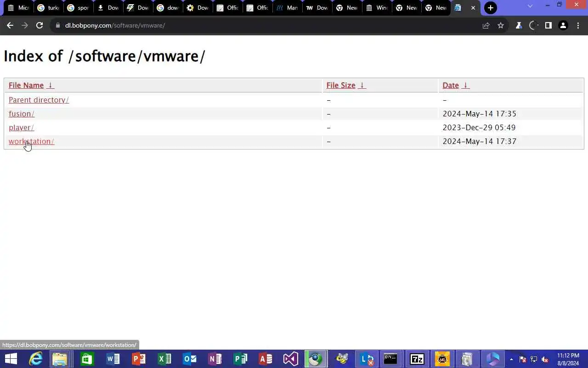Image resolution: width=588 pixels, height=368 pixels.
Task: Show hidden system tray icons
Action: pyautogui.click(x=511, y=359)
